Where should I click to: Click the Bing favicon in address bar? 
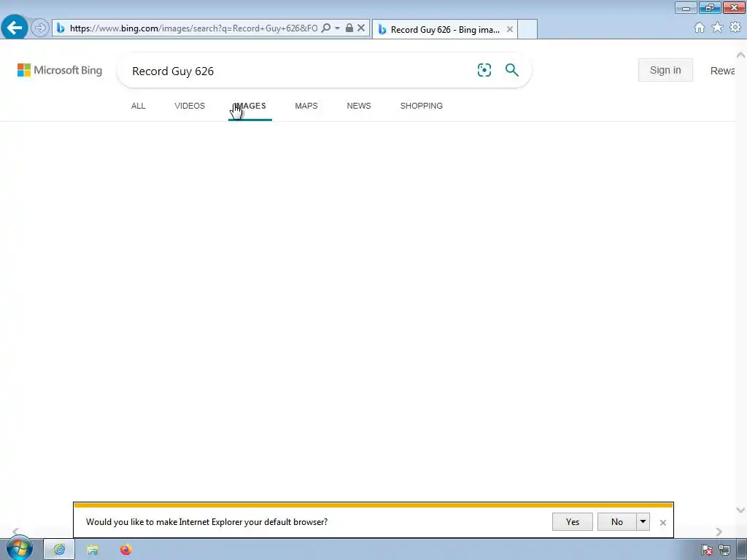61,28
